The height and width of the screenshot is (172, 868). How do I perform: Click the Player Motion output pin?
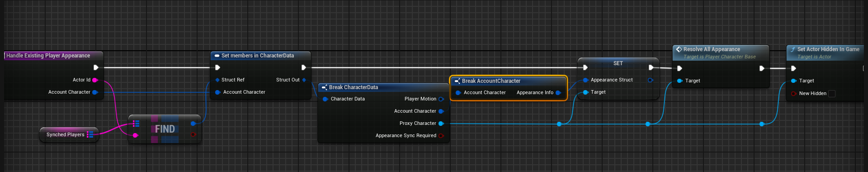441,99
